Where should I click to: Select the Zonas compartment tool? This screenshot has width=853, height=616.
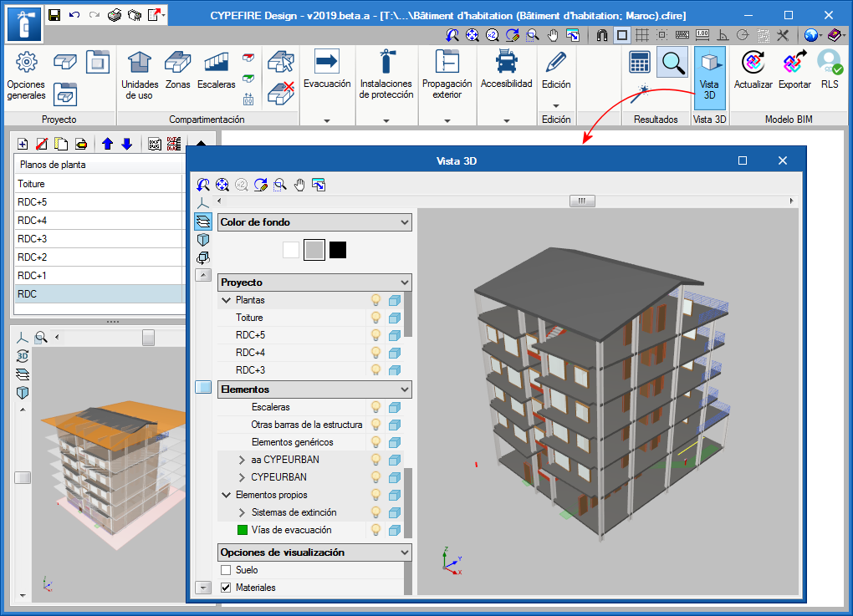(178, 70)
